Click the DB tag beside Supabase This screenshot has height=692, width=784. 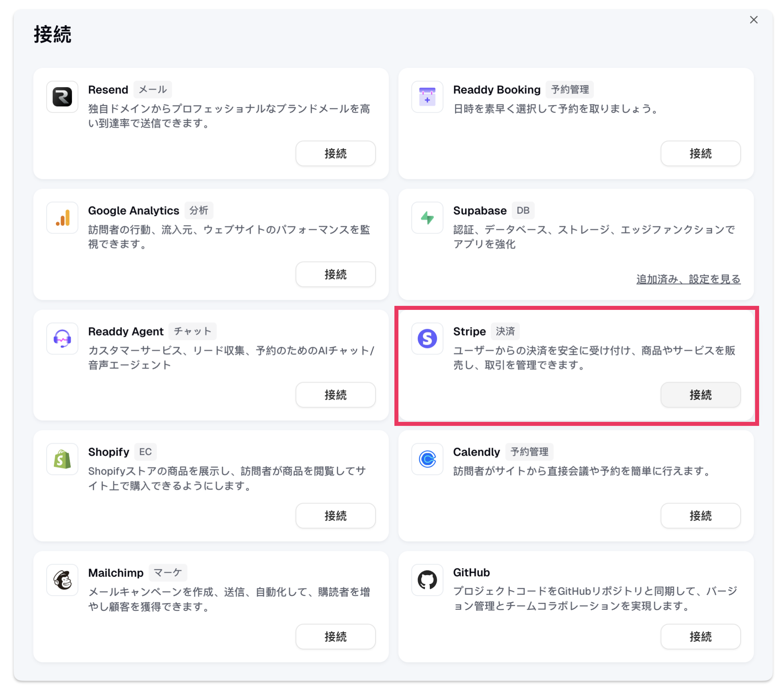(x=523, y=210)
